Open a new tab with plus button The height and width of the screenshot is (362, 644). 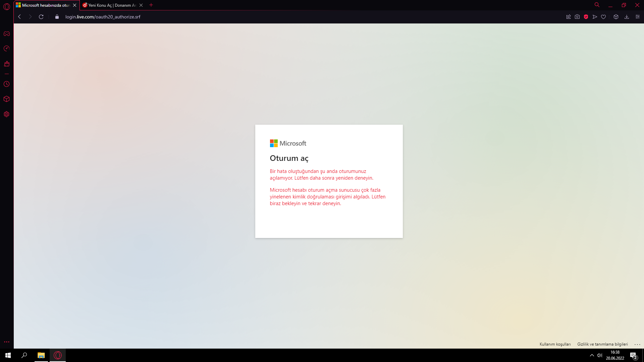pos(151,5)
